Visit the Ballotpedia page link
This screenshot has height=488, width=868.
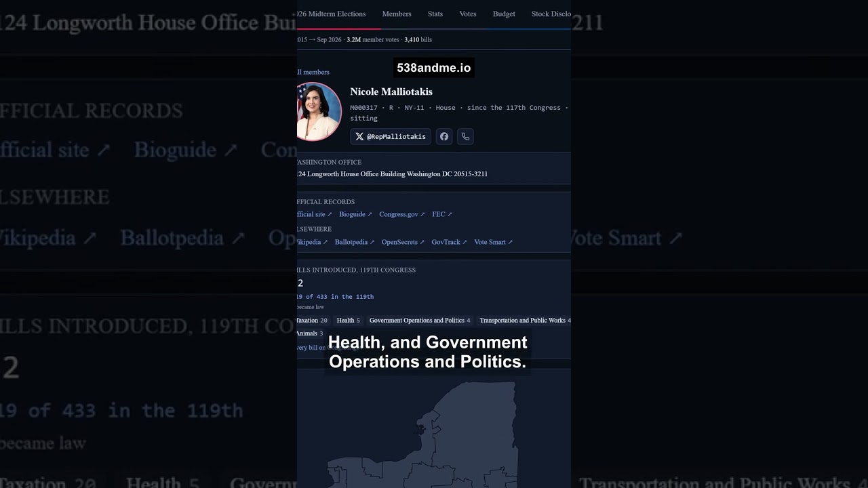point(355,242)
